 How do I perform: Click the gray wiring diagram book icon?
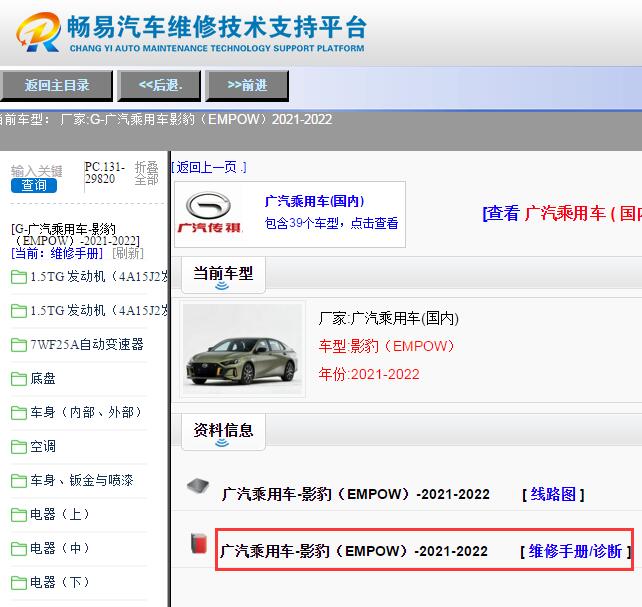click(x=198, y=486)
